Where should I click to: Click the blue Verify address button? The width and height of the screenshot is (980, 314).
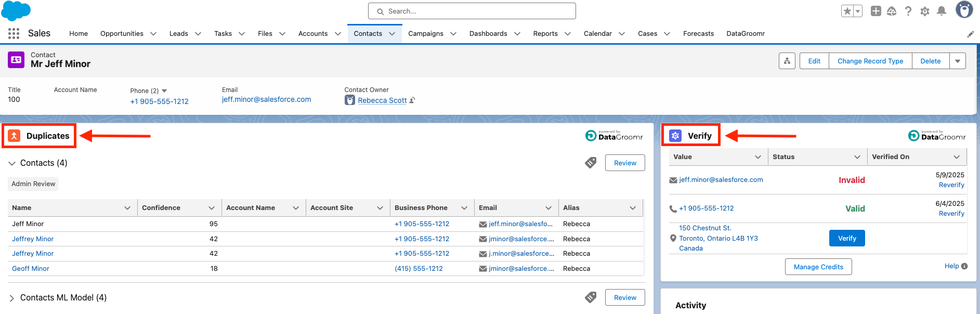click(x=847, y=238)
